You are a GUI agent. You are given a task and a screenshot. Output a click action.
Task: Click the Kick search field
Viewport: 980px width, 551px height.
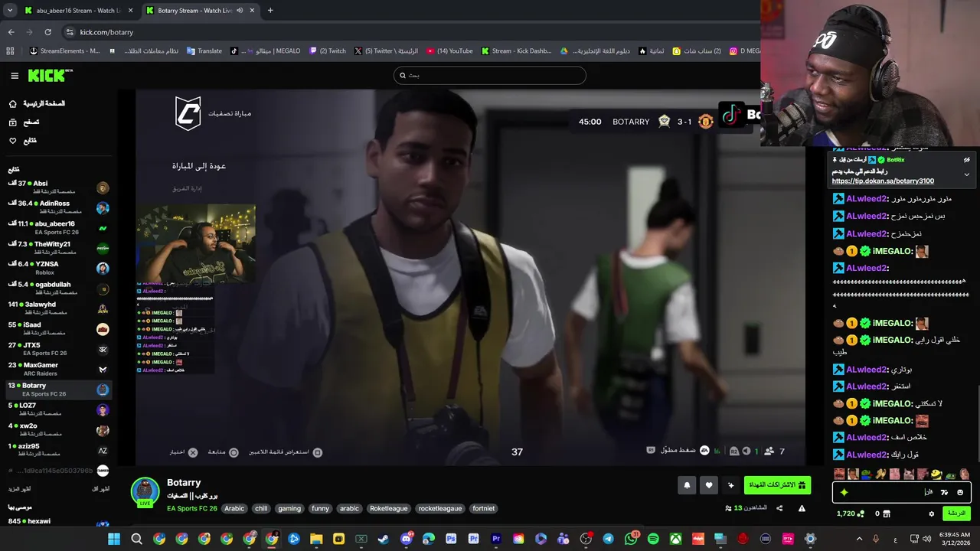coord(490,75)
